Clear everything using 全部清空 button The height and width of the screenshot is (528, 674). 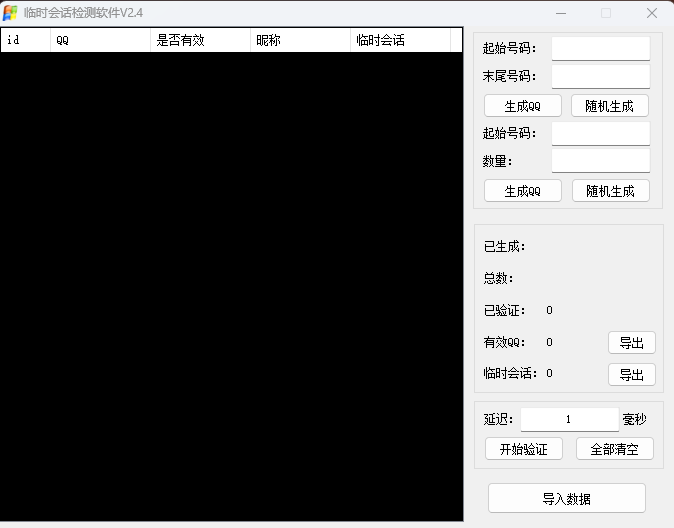tap(614, 449)
